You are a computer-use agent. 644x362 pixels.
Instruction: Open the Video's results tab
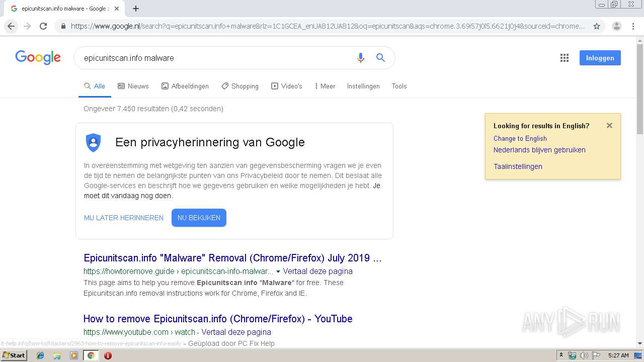(x=287, y=86)
